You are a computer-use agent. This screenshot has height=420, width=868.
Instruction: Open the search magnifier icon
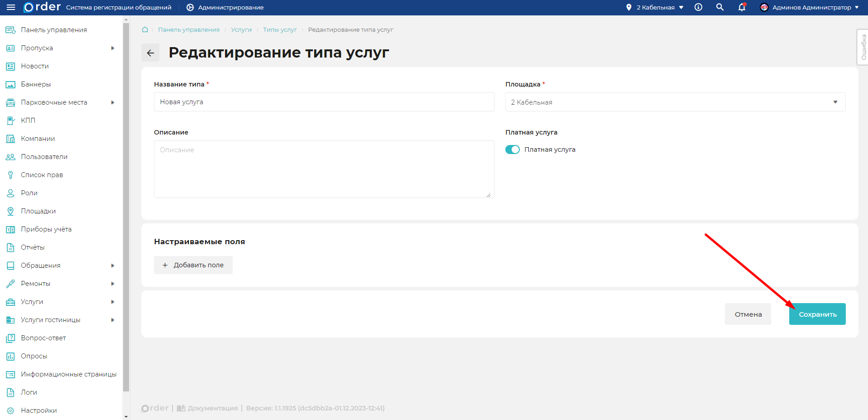(719, 7)
